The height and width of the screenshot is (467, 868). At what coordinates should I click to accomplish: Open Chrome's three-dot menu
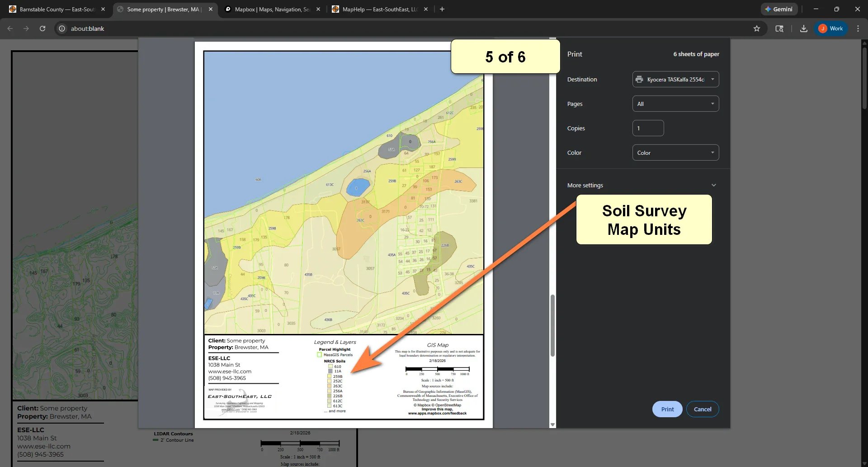858,28
